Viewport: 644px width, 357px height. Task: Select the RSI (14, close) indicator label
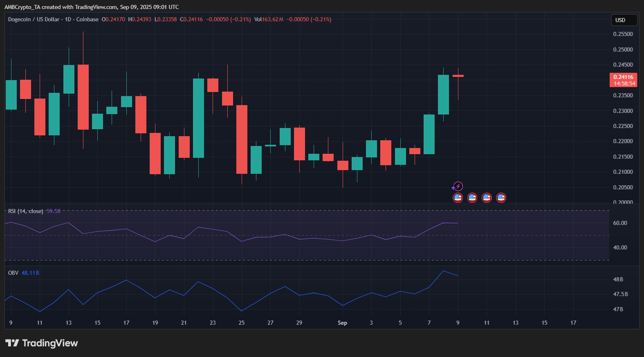point(25,211)
